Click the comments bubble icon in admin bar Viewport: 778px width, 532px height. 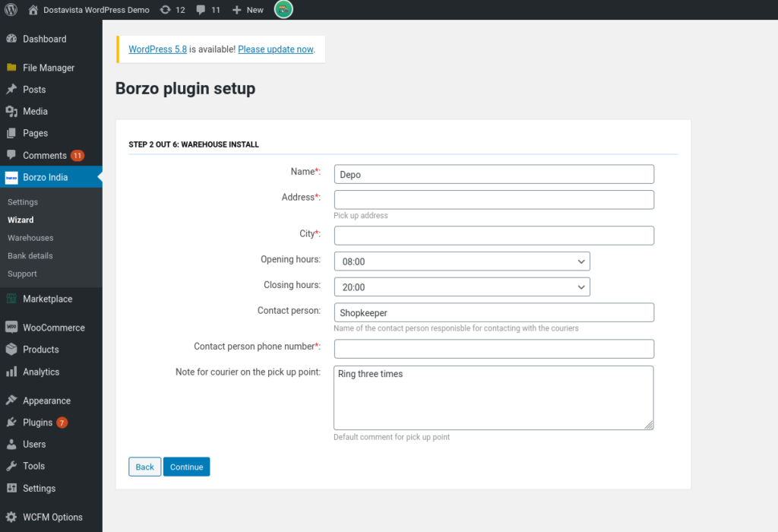coord(201,10)
